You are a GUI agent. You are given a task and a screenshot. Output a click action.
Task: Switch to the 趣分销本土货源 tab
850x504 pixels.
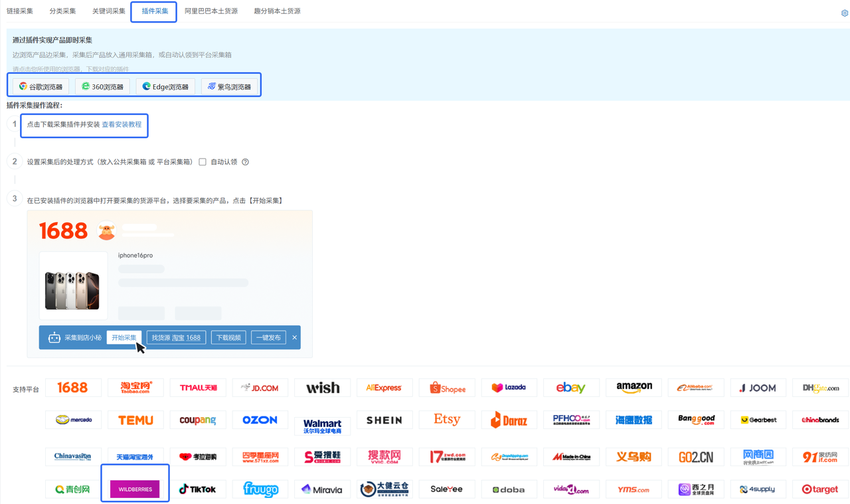(x=277, y=11)
